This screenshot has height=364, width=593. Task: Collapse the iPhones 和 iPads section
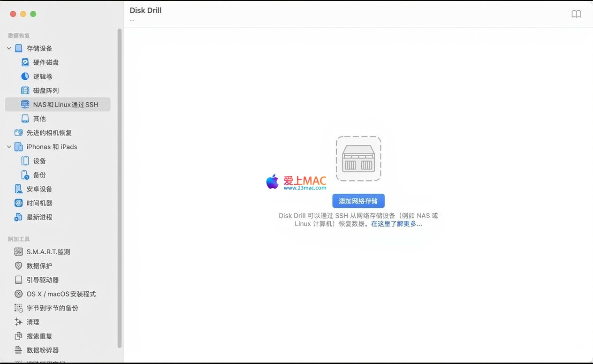[9, 147]
